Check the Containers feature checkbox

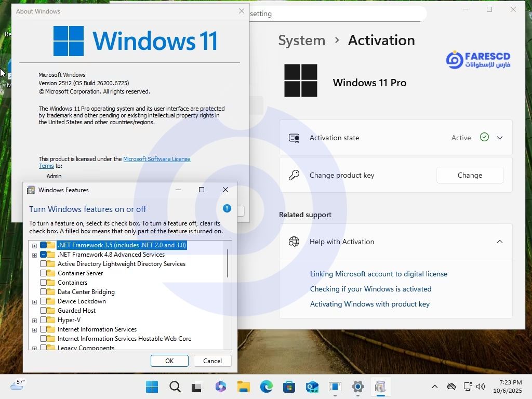pos(44,282)
